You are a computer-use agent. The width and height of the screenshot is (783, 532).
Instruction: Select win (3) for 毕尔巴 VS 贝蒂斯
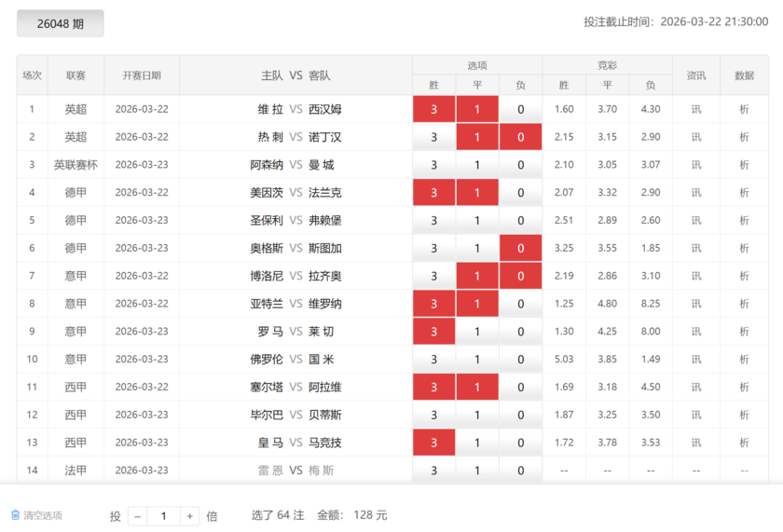[434, 415]
